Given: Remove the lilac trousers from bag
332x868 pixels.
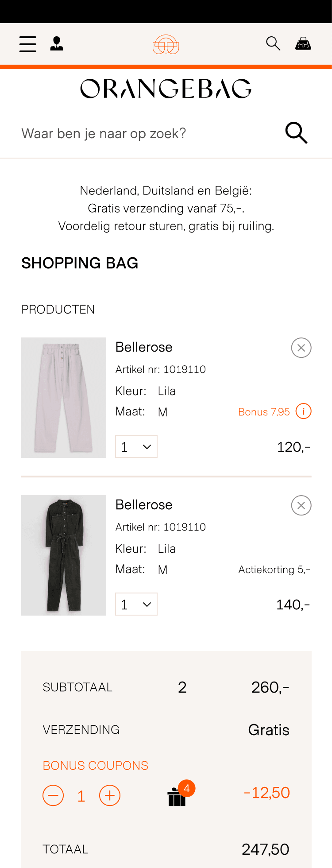Looking at the screenshot, I should (x=301, y=348).
